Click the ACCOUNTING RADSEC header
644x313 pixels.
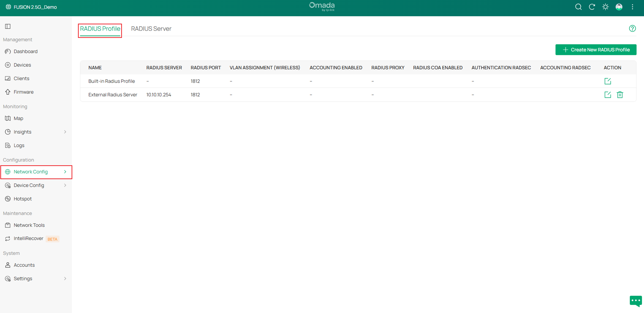pos(565,67)
